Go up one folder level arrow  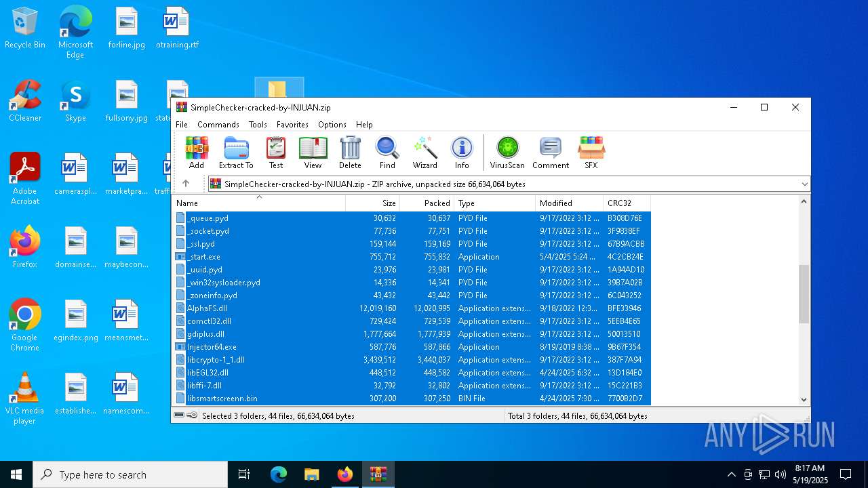point(186,184)
